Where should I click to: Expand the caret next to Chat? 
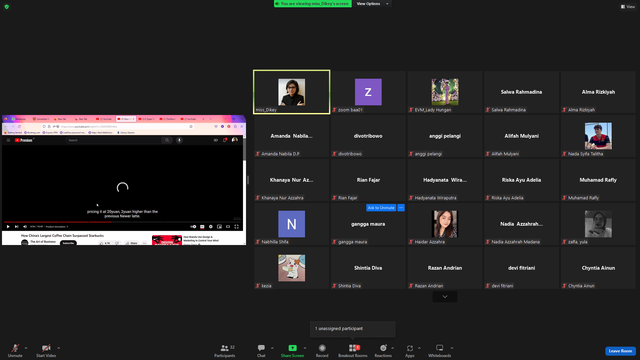[272, 348]
